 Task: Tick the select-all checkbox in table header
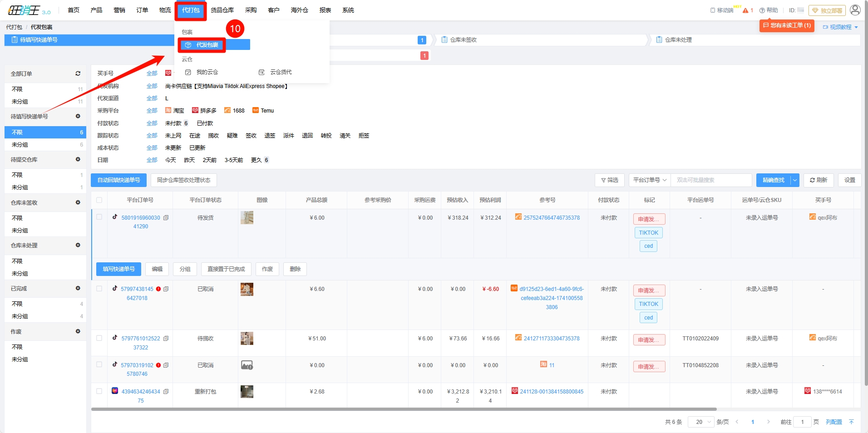[99, 200]
